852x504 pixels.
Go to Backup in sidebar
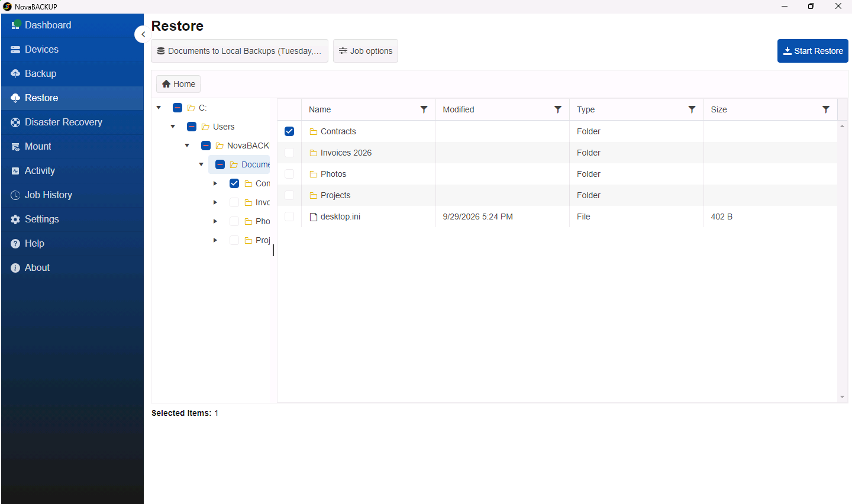click(x=72, y=74)
